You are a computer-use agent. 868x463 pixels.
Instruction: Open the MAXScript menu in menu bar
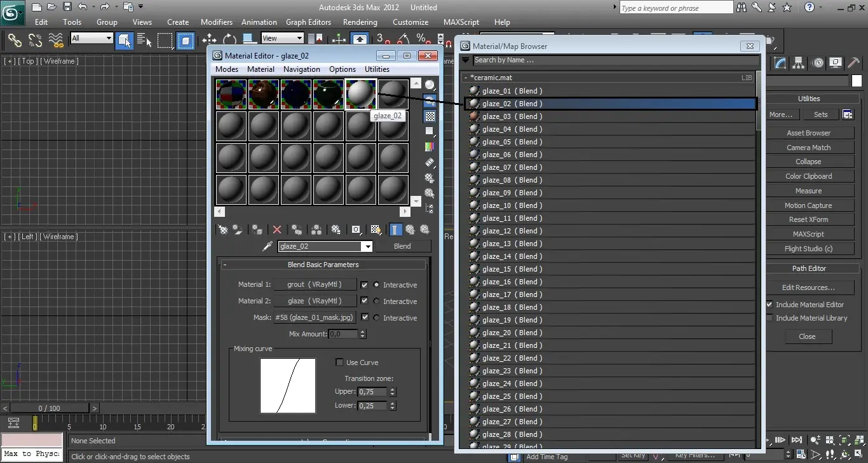tap(461, 22)
